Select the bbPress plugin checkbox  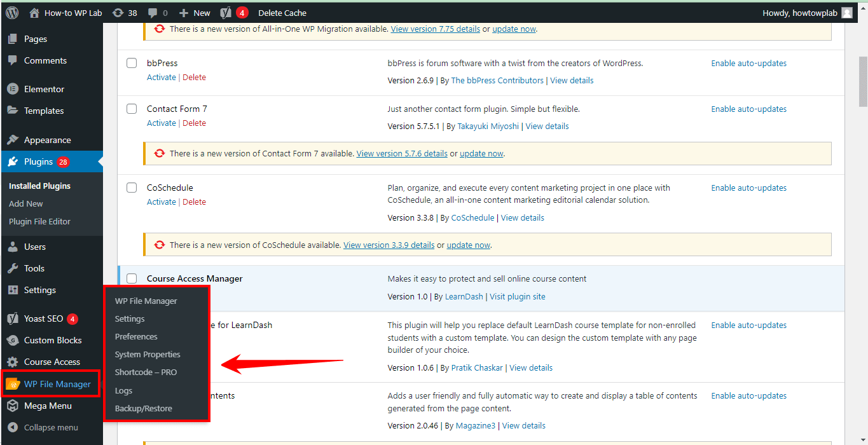[x=132, y=63]
